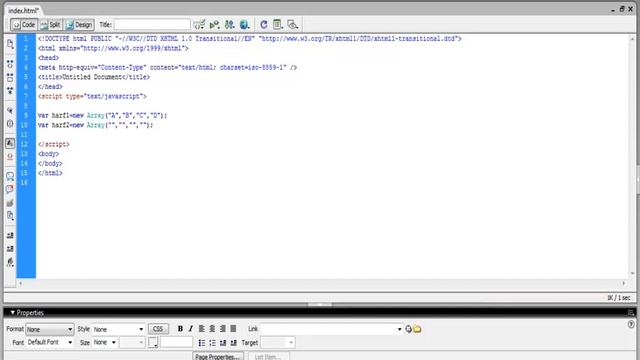Click the code view vertical scrollbar

[x=633, y=156]
